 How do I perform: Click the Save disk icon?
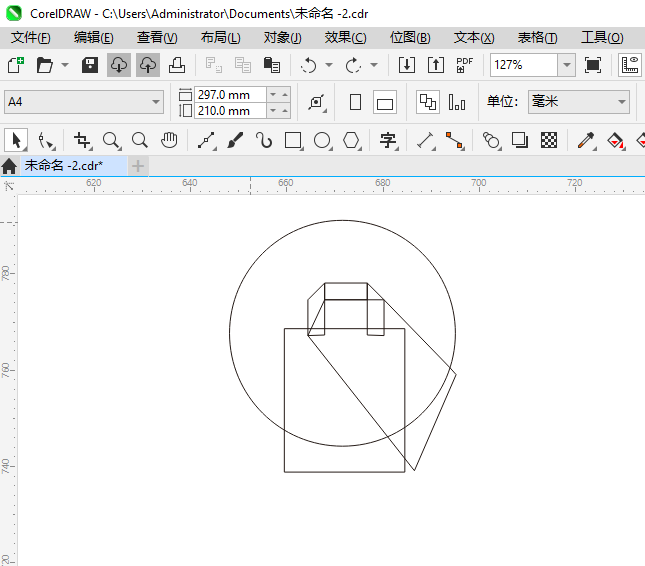tap(89, 65)
